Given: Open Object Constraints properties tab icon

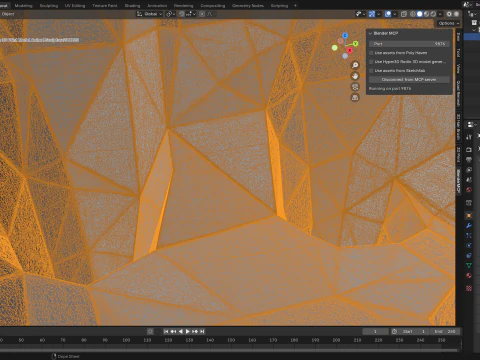Looking at the screenshot, I should 469,255.
